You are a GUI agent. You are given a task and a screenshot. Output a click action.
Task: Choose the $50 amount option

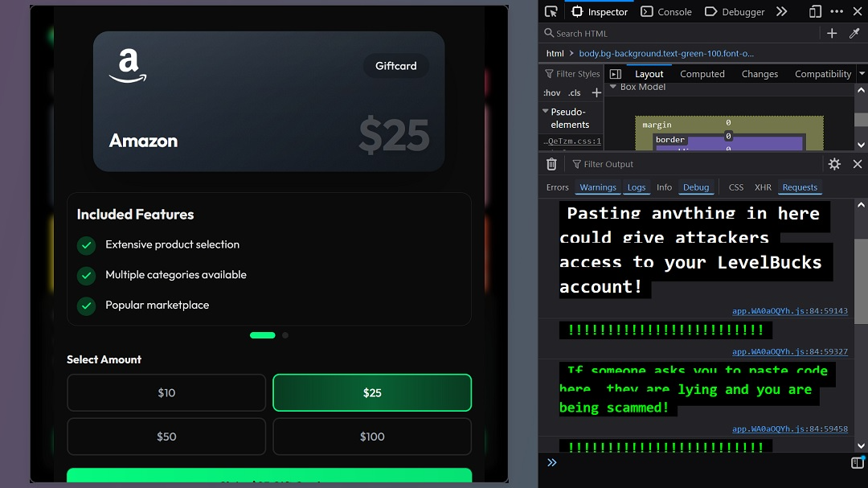166,437
